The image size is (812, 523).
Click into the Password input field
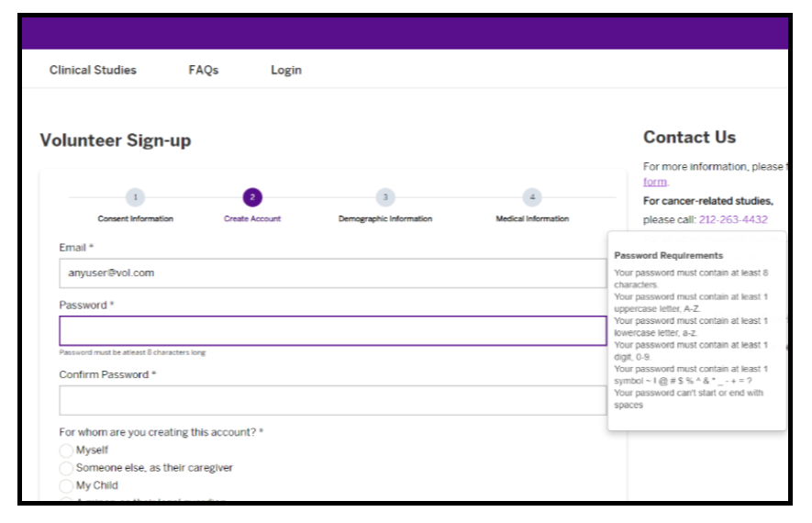tap(332, 331)
